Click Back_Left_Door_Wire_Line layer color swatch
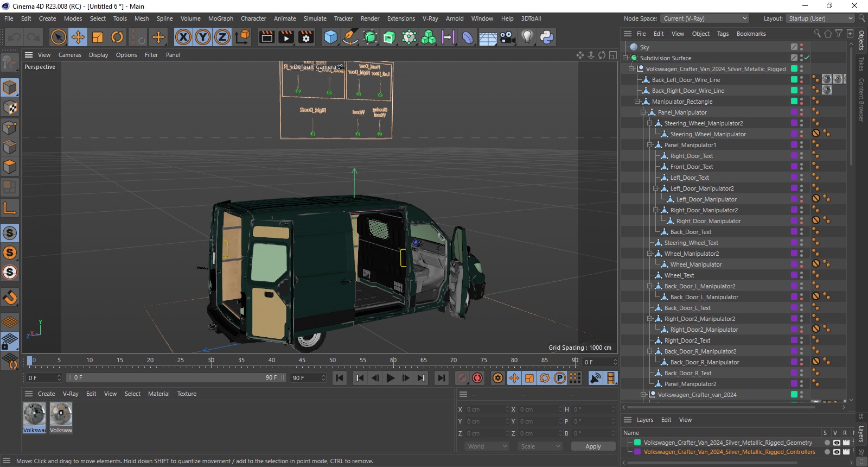 [x=794, y=79]
